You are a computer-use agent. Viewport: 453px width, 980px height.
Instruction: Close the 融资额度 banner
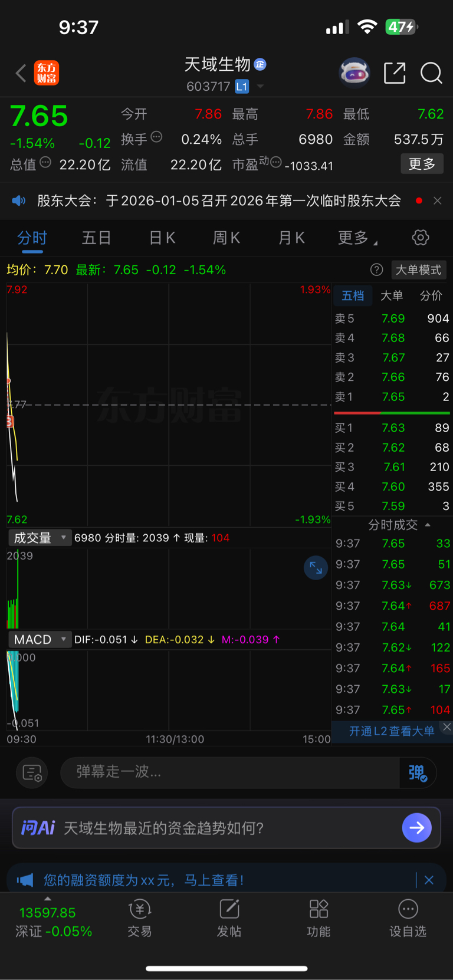429,880
